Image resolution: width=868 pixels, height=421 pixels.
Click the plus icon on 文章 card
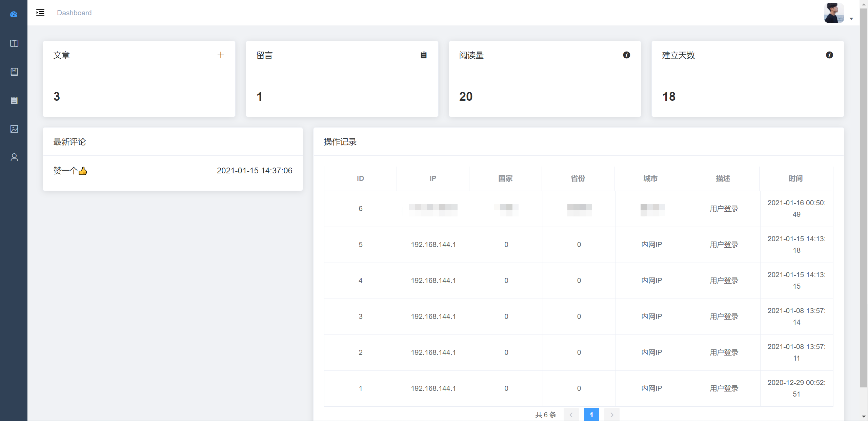coord(221,55)
